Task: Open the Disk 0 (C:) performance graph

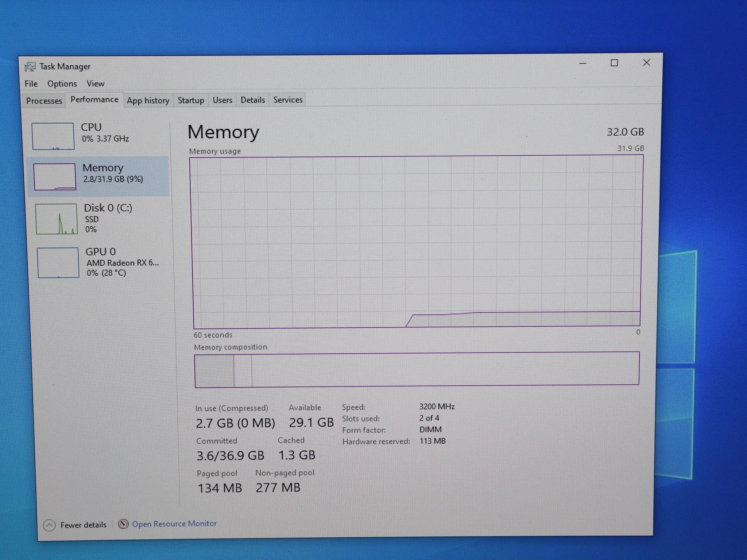Action: click(x=57, y=218)
